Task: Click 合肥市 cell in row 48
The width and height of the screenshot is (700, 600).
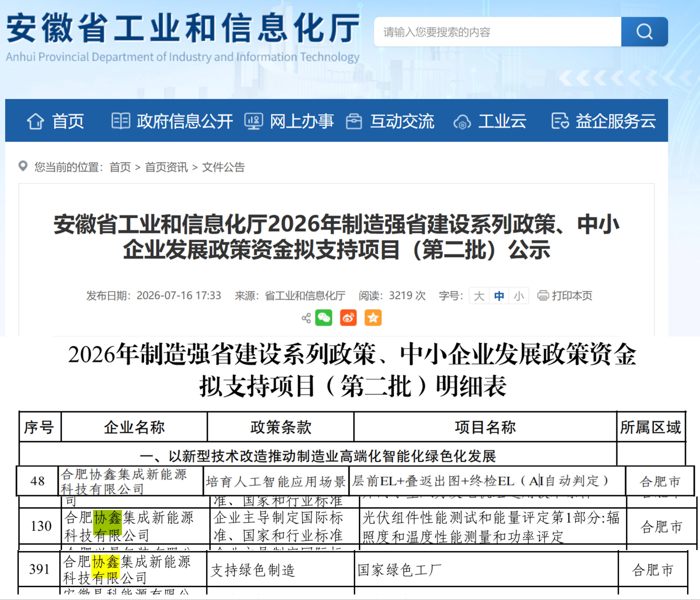Action: (x=660, y=481)
